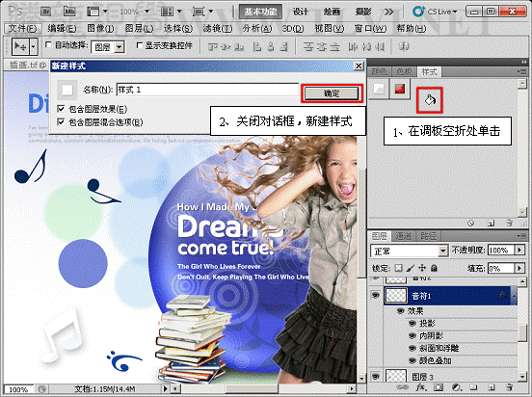Screen dimensions: 532x397
Task: Open Mini Bridge with the Mb icon
Action: (69, 12)
